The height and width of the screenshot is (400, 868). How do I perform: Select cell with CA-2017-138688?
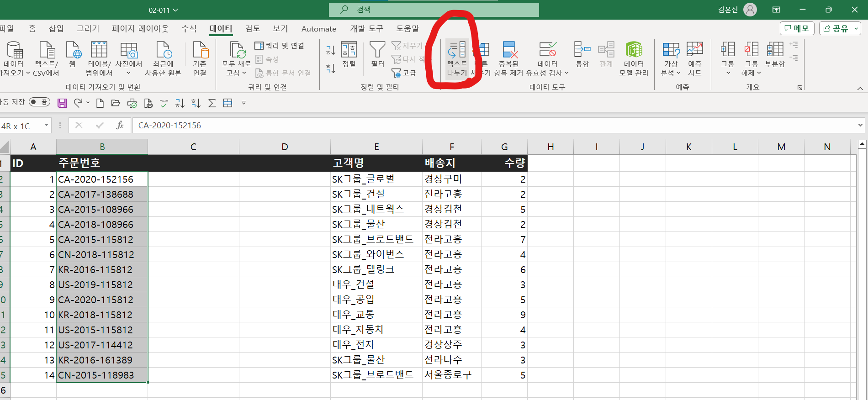102,194
